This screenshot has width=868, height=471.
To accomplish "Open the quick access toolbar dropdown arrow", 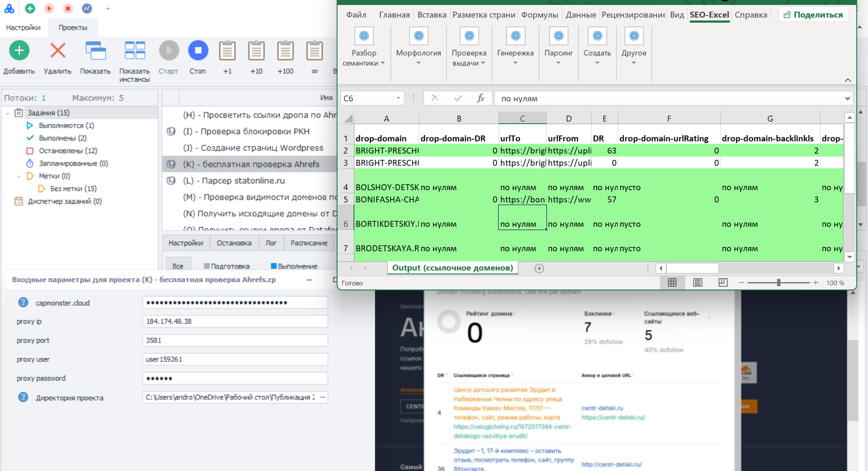I will coord(108,8).
